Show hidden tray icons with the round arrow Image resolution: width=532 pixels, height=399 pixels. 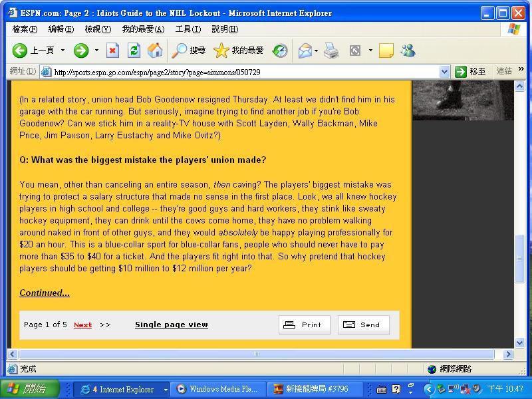[x=429, y=389]
